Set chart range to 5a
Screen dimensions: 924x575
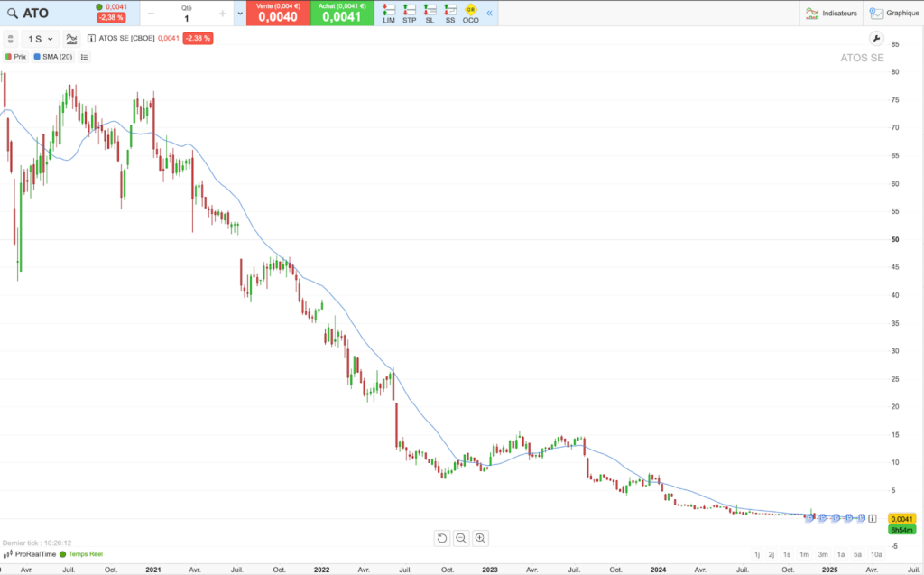[858, 554]
